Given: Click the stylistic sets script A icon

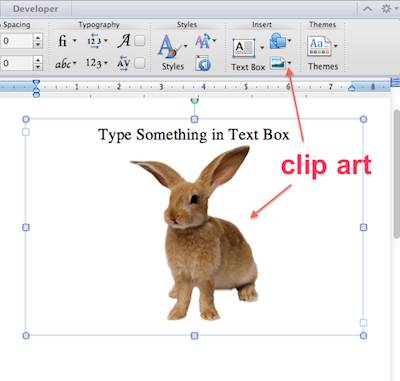Looking at the screenshot, I should (124, 41).
